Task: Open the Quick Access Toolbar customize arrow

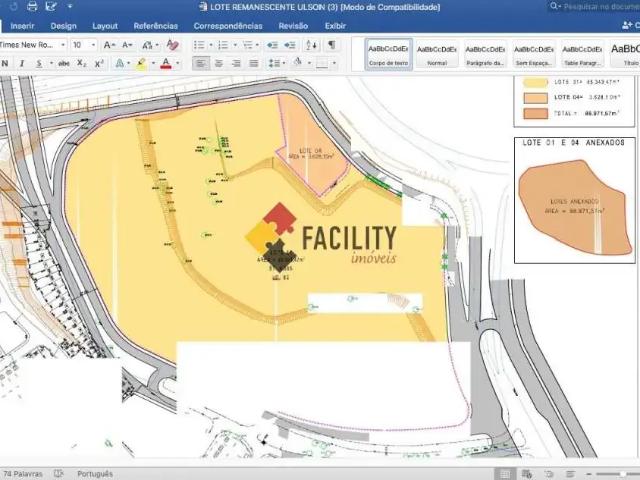Action: (x=70, y=6)
